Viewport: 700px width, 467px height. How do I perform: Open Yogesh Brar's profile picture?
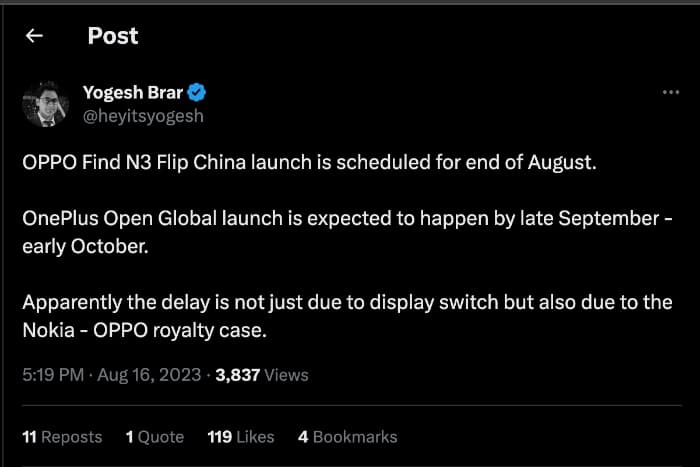(45, 104)
